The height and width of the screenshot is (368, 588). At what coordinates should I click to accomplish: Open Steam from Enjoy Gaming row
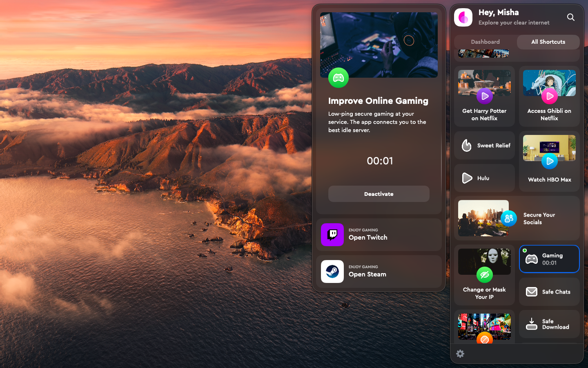[379, 272]
